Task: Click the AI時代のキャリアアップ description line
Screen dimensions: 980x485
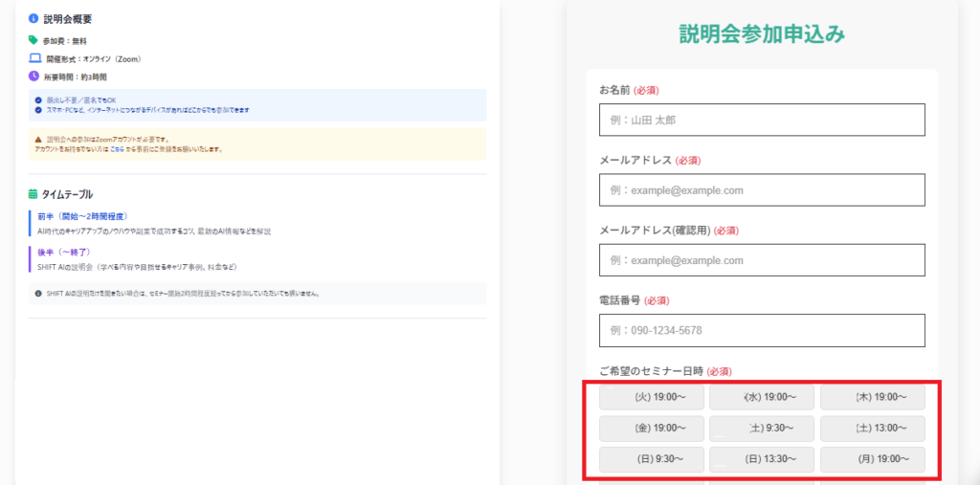Action: click(154, 231)
